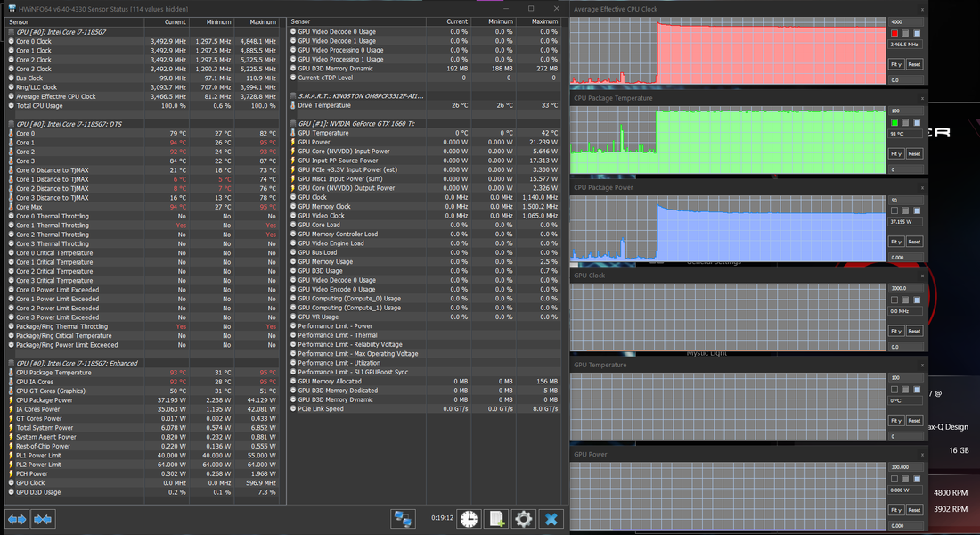Click the 'Fit y' button on GPU Clock graph
The width and height of the screenshot is (980, 535).
(x=896, y=331)
